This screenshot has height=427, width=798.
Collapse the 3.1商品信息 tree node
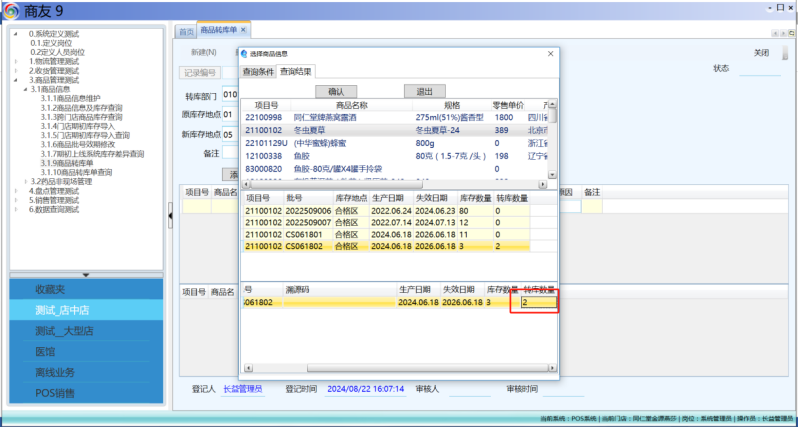pyautogui.click(x=25, y=89)
